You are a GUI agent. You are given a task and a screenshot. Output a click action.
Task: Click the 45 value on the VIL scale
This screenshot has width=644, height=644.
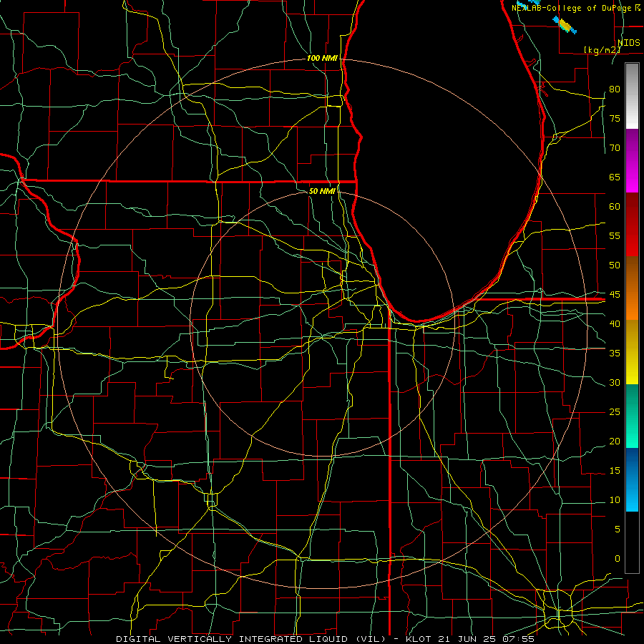coord(615,295)
